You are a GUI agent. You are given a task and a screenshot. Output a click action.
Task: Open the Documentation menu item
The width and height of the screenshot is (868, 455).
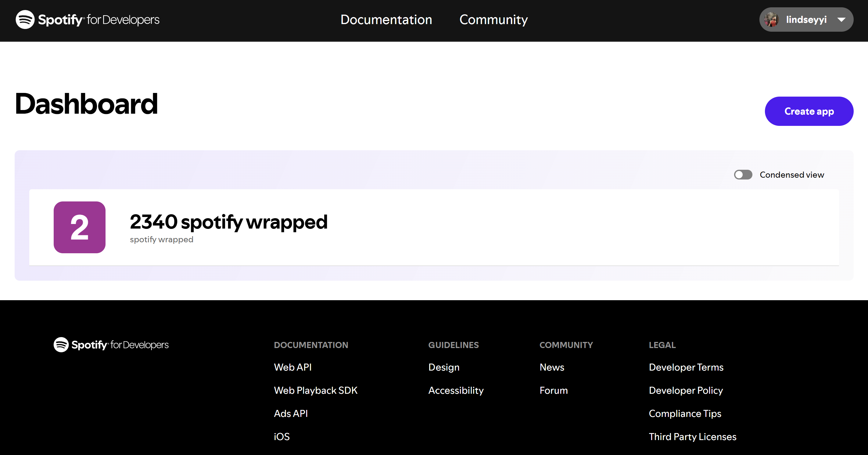tap(386, 20)
